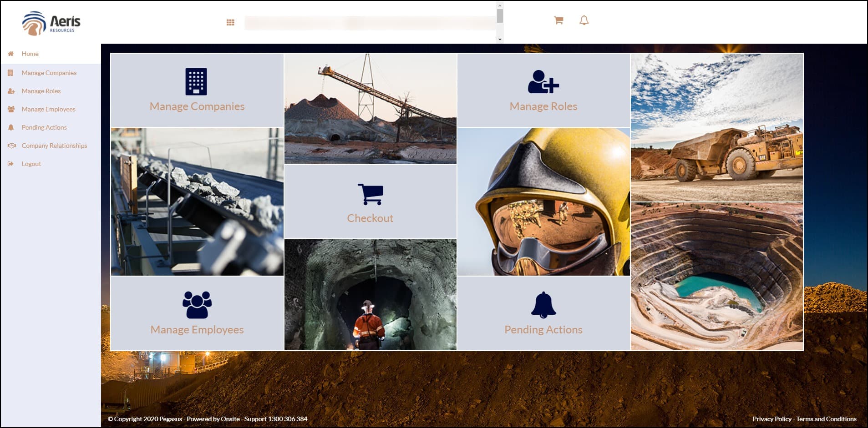Click the Checkout cart tile icon
The image size is (868, 428).
[x=370, y=194]
